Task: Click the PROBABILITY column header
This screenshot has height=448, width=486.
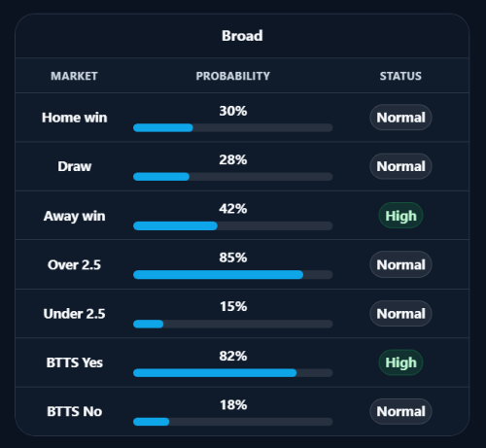Action: tap(233, 76)
